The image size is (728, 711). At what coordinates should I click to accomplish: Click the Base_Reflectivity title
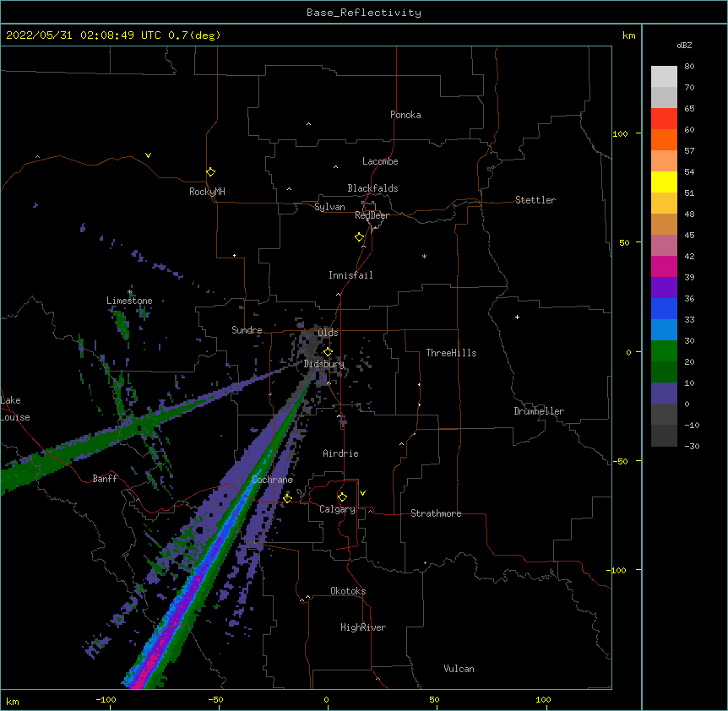364,13
